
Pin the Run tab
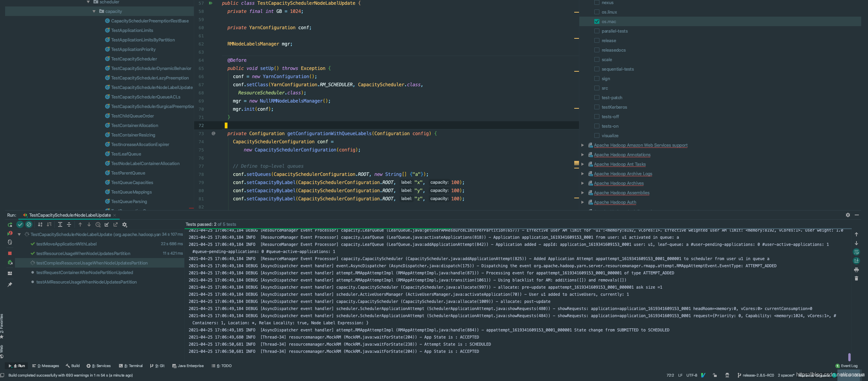pos(10,285)
